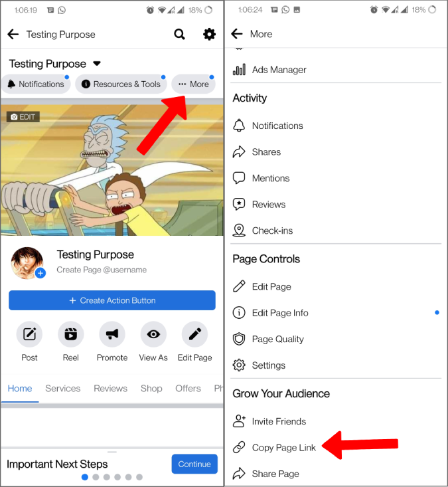Edit the cover photo via EDIT badge
Viewport: 448px width, 487px height.
tap(23, 117)
